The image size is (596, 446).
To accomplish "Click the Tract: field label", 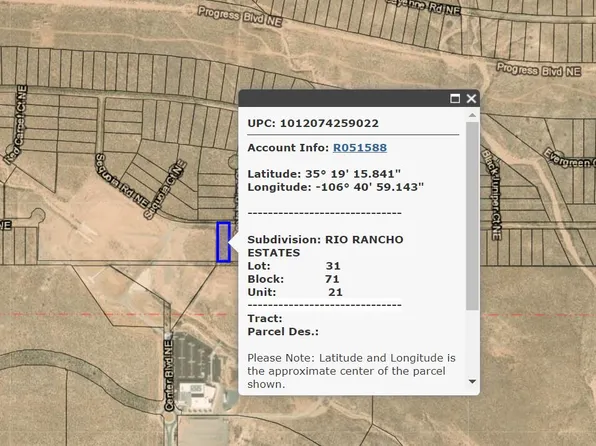I will (265, 318).
